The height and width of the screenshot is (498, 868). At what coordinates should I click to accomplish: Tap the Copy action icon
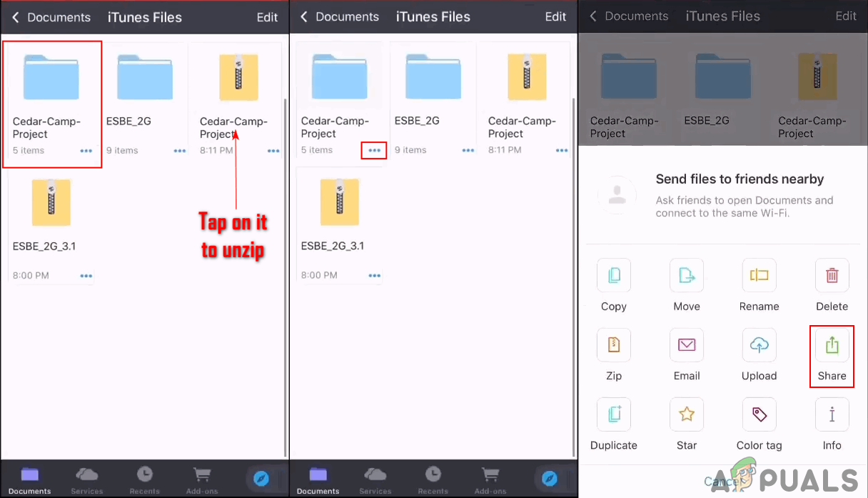(613, 275)
